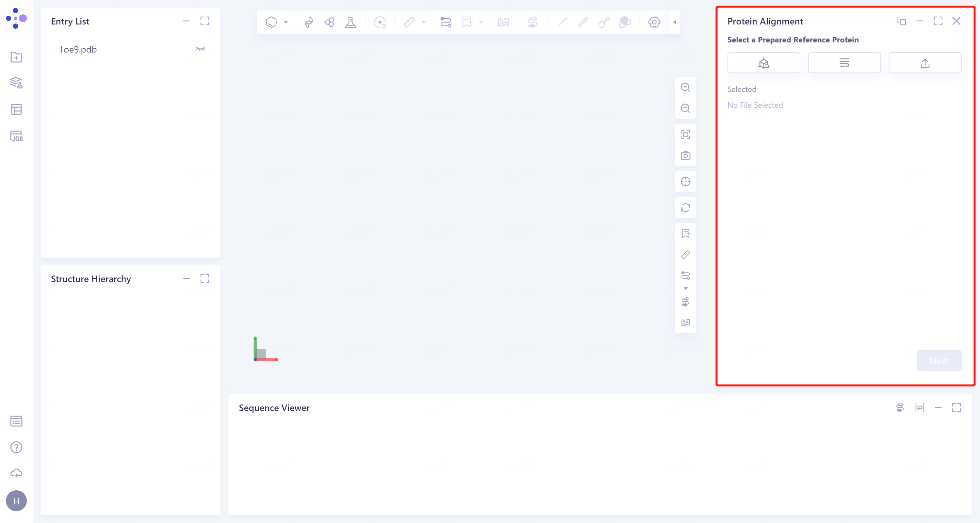This screenshot has width=980, height=523.
Task: Collapse the top toolbar with the arrow
Action: coord(674,22)
